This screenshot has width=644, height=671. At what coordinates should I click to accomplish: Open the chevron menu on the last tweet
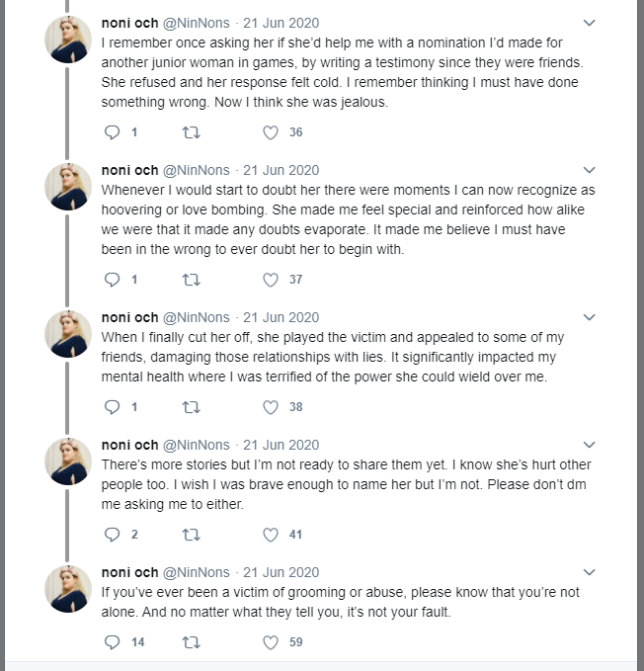pos(590,572)
